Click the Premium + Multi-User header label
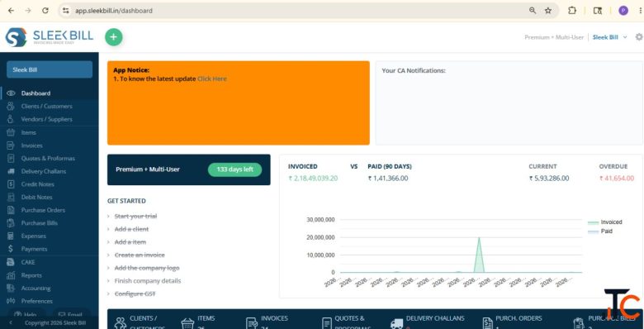This screenshot has width=644, height=329. (554, 37)
